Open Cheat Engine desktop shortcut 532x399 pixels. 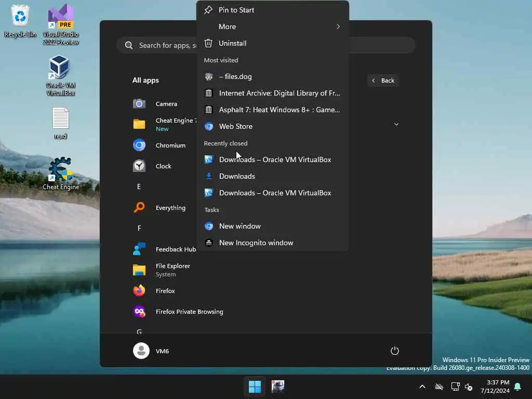click(60, 174)
